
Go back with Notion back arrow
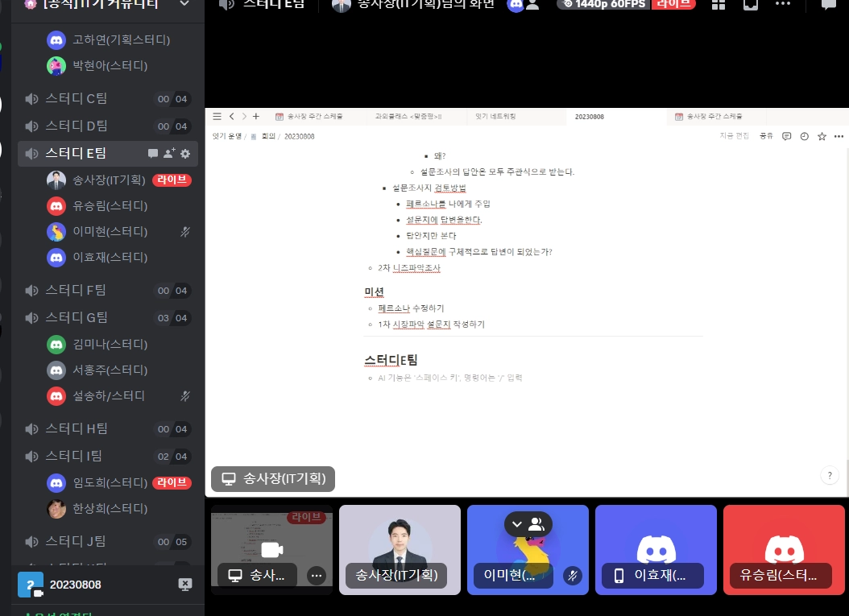click(x=232, y=117)
